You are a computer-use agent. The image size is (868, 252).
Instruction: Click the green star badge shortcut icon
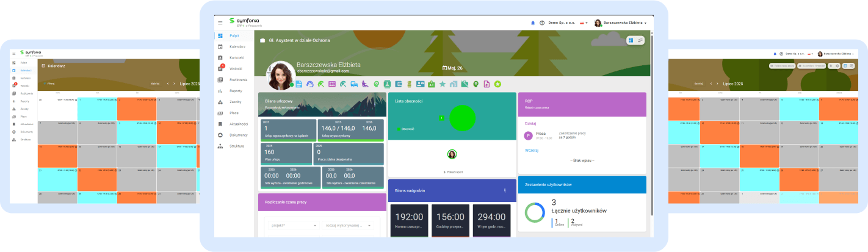(x=497, y=84)
